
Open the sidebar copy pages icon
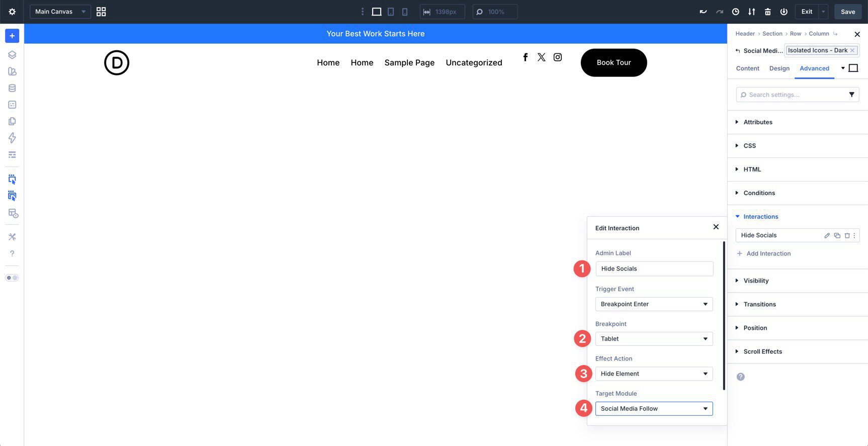click(12, 121)
